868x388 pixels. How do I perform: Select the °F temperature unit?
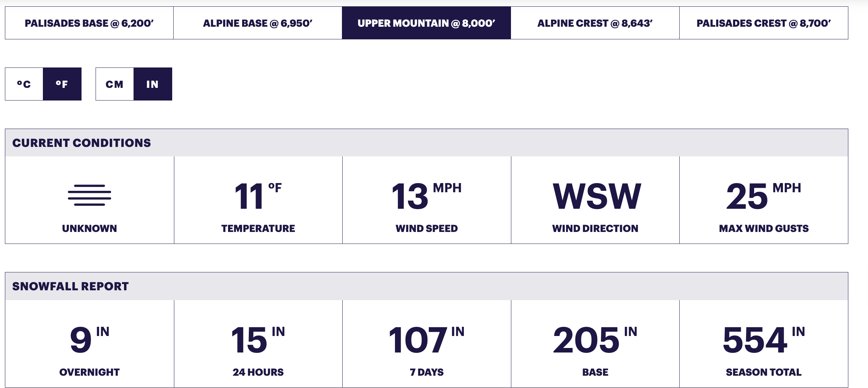(62, 84)
